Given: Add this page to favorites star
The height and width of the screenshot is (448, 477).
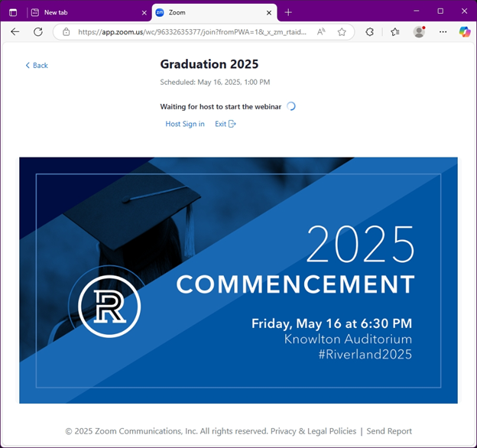Looking at the screenshot, I should coord(342,32).
